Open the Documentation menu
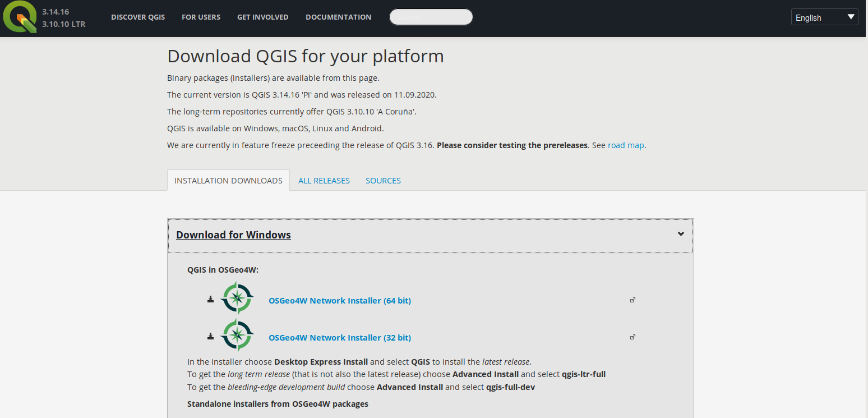Screen dimensions: 868x418 click(338, 17)
